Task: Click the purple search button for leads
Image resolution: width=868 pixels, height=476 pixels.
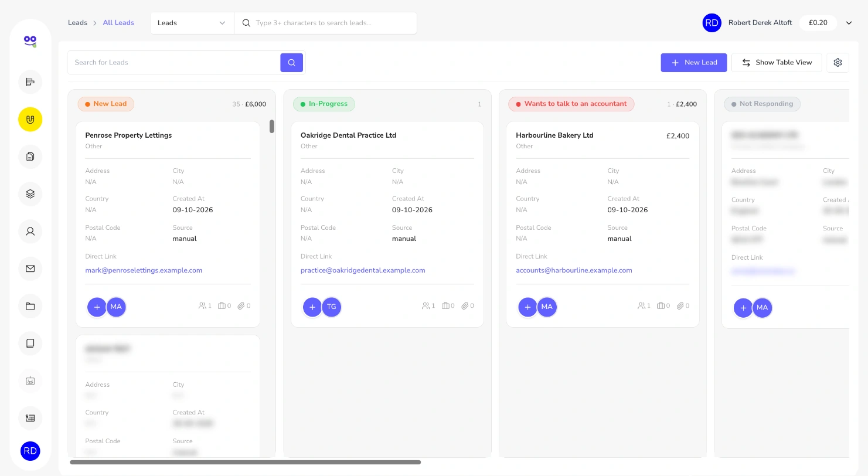Action: pyautogui.click(x=291, y=62)
